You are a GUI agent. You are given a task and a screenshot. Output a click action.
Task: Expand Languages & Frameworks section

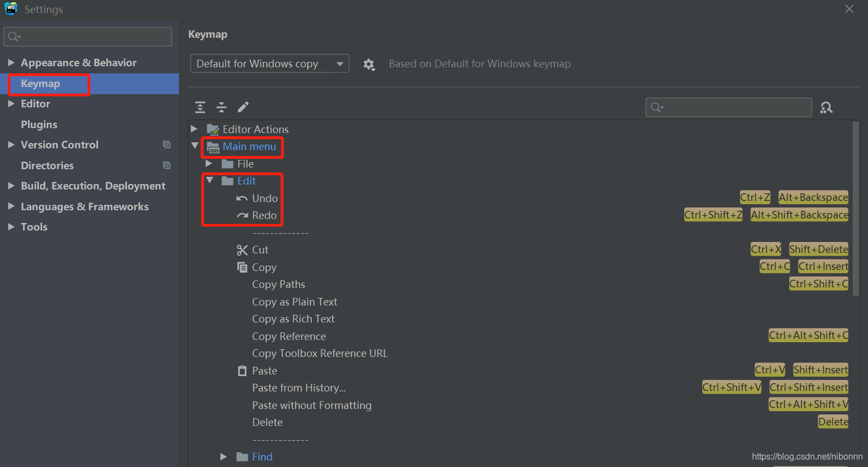click(x=11, y=206)
